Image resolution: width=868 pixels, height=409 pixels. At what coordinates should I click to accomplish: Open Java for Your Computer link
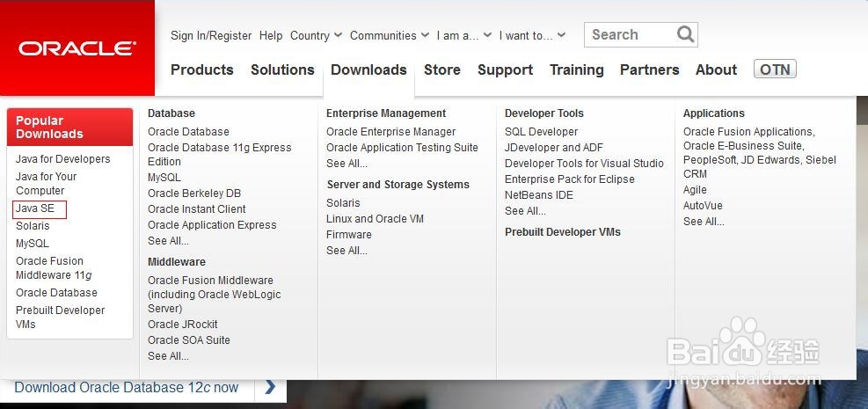point(46,183)
